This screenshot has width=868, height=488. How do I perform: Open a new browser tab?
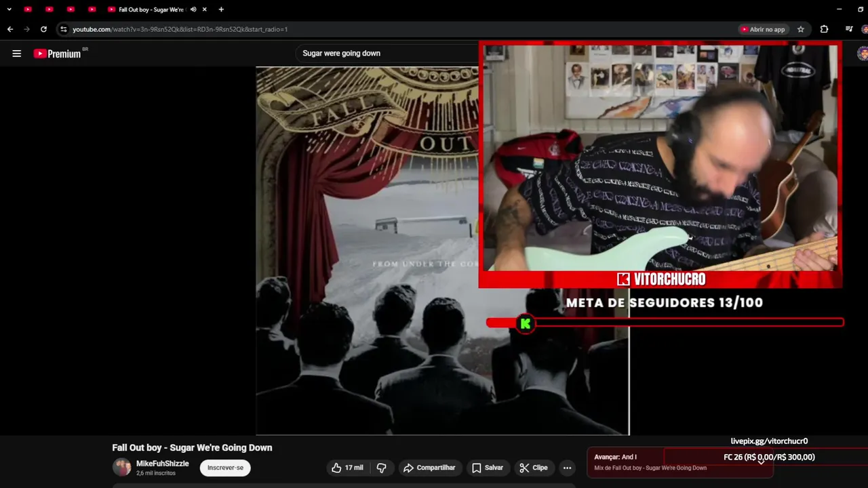tap(221, 9)
